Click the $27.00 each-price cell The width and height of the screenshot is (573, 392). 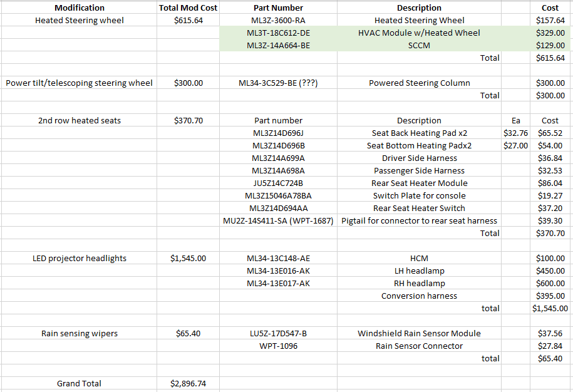coord(515,145)
